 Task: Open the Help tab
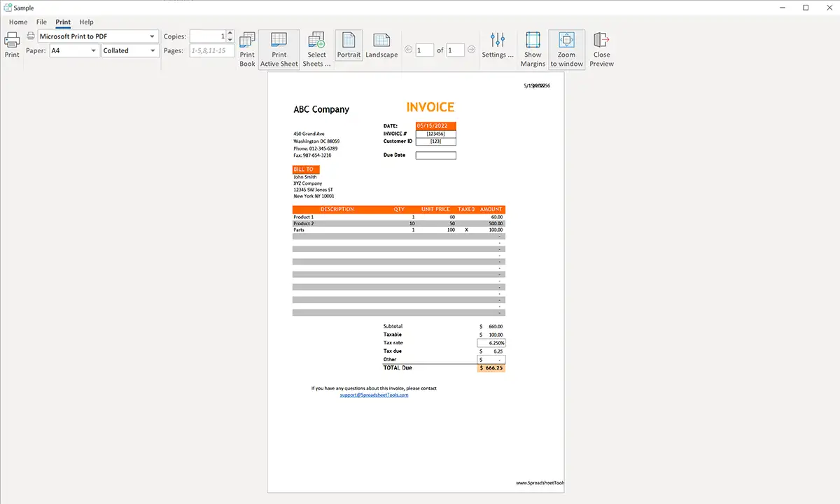tap(86, 22)
